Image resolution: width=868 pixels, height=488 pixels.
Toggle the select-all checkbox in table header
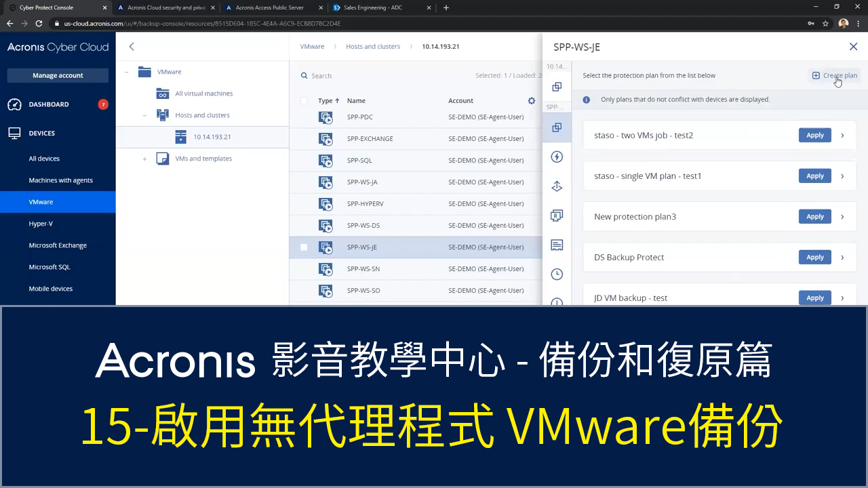coord(304,100)
